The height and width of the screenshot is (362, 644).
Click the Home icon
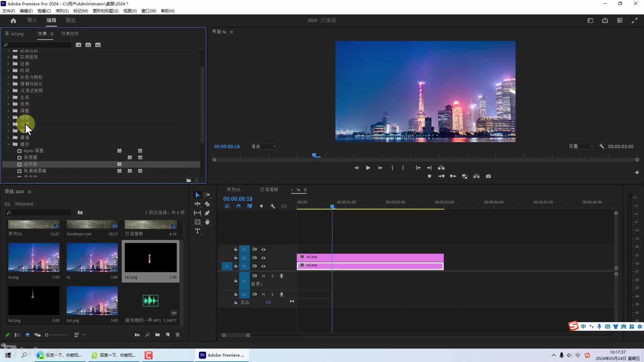click(x=13, y=20)
